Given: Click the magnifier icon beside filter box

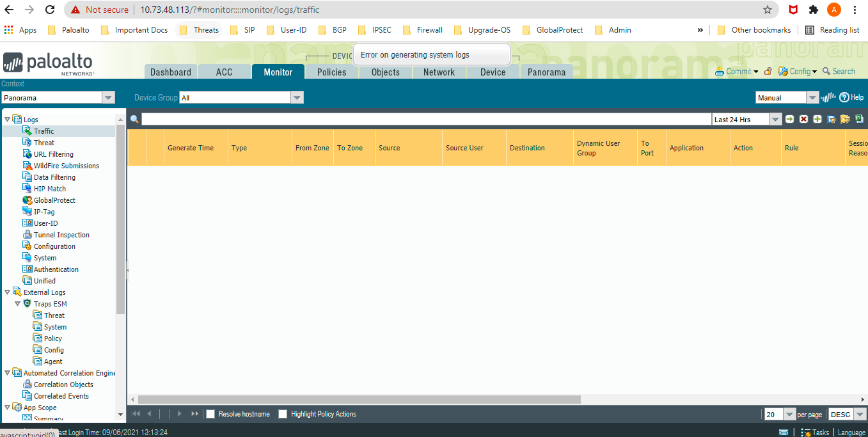Looking at the screenshot, I should pyautogui.click(x=134, y=119).
